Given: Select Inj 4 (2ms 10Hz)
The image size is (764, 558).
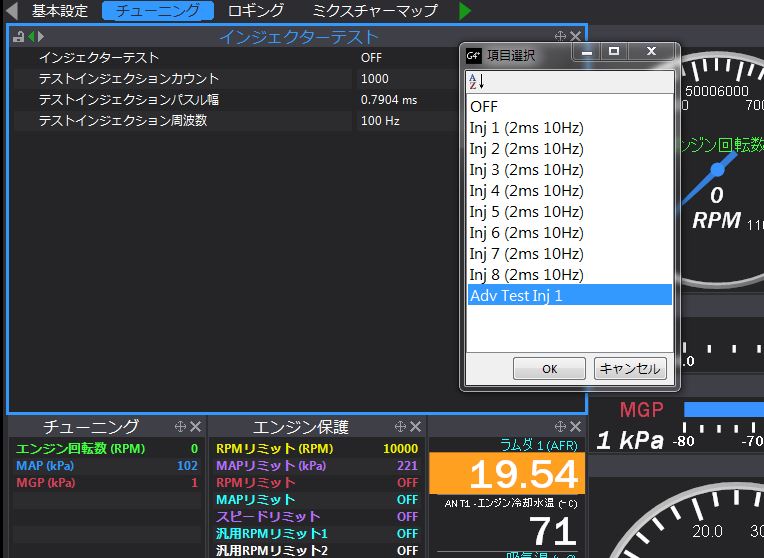Looking at the screenshot, I should point(570,191).
